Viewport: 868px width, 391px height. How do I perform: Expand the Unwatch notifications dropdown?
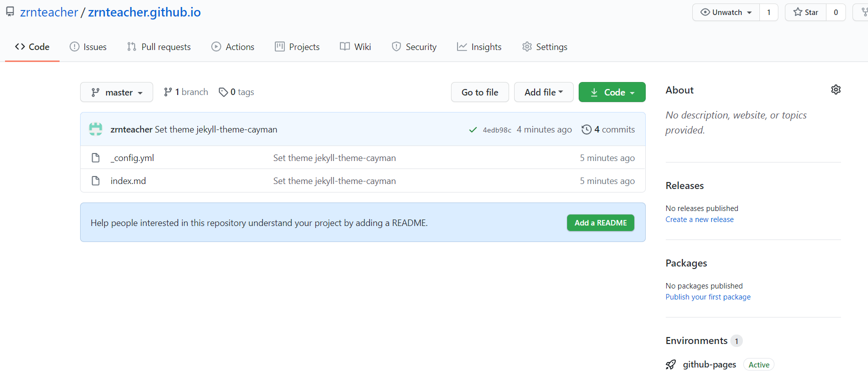click(726, 12)
